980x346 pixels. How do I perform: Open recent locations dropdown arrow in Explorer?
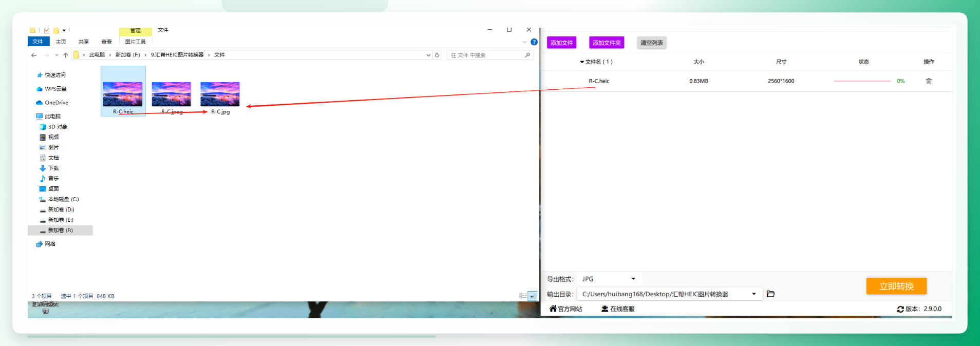coord(56,55)
